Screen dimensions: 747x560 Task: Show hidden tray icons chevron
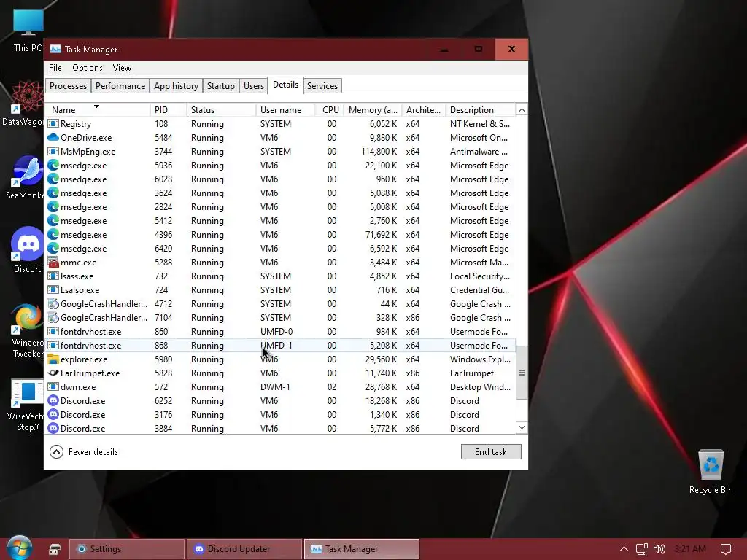click(x=624, y=549)
